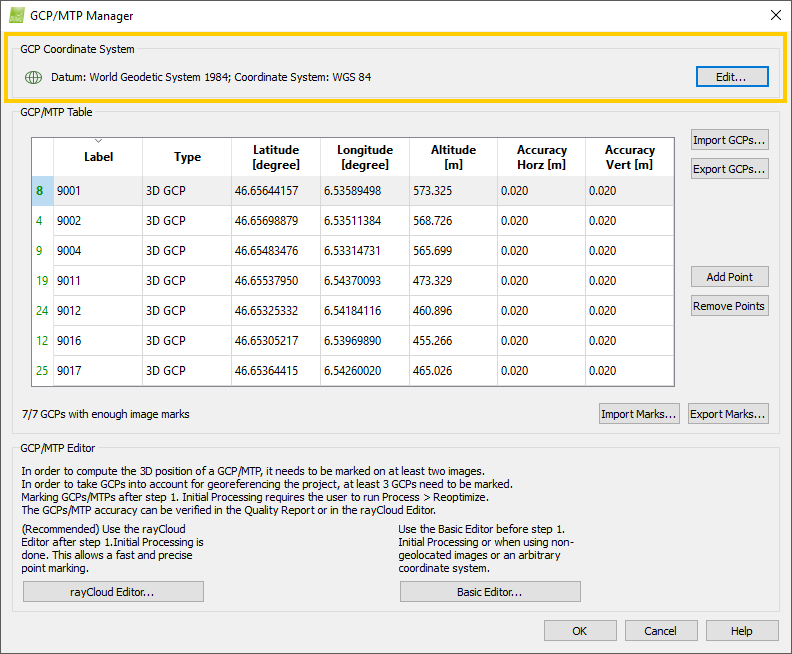
Task: Open Type cell of GCP 9002
Action: point(187,221)
